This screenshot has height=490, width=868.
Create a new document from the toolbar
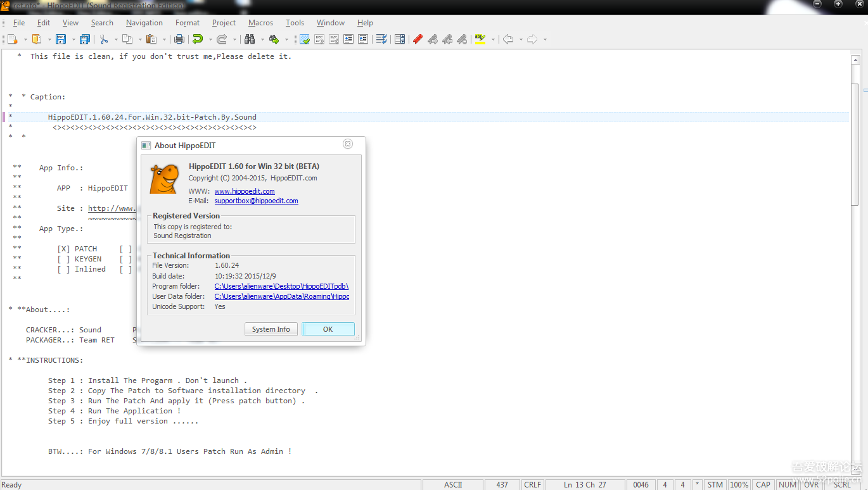tap(12, 39)
